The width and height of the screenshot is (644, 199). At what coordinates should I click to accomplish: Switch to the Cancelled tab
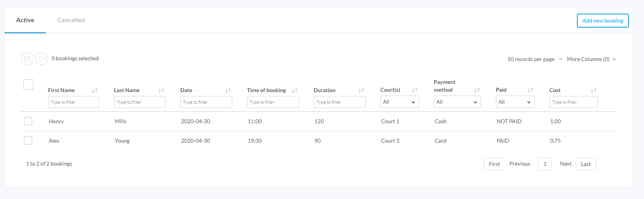[x=71, y=20]
